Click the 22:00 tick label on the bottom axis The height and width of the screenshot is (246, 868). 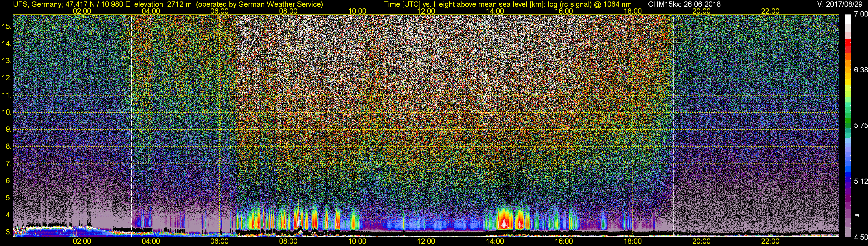[770, 241]
